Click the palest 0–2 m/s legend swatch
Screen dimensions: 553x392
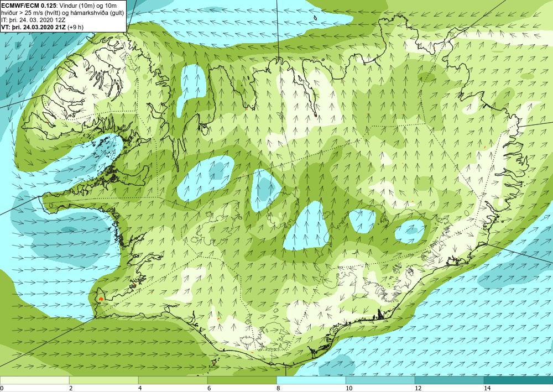click(34, 380)
